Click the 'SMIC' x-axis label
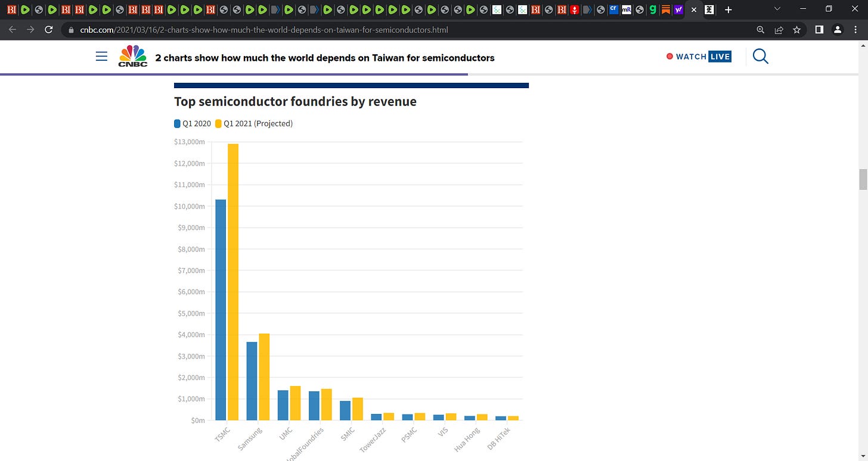The image size is (868, 461). 348,434
